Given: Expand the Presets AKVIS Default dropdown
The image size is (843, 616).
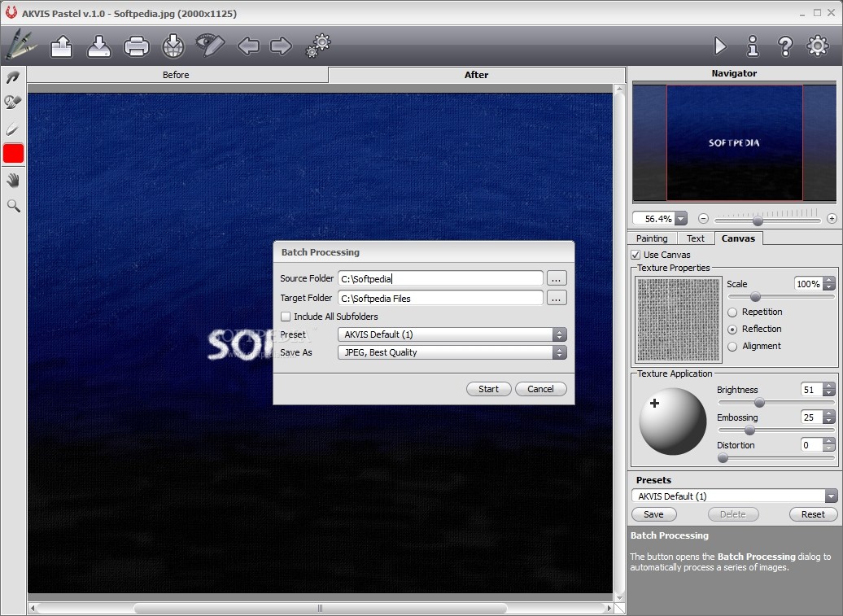Looking at the screenshot, I should (x=831, y=496).
